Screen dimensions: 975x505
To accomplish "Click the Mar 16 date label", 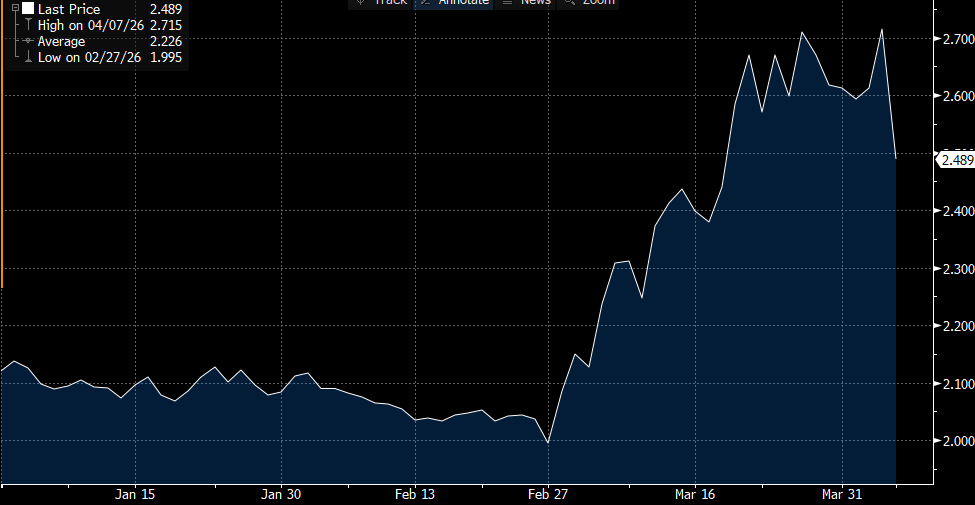I will [695, 495].
